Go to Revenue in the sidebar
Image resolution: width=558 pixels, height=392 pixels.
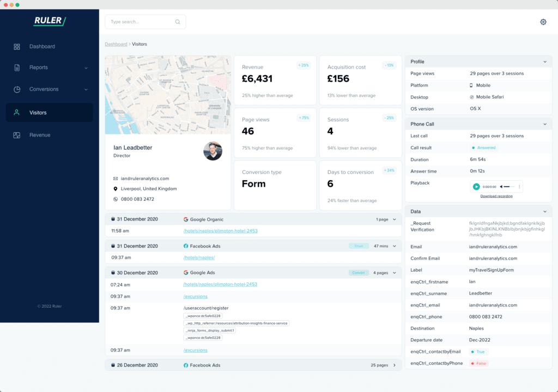pos(40,135)
